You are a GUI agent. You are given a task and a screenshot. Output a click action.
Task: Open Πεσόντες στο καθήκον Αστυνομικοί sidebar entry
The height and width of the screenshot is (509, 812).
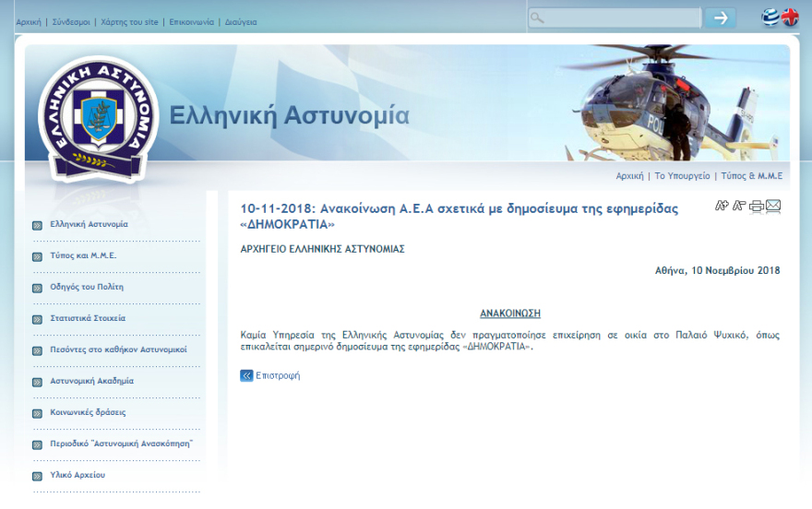119,349
